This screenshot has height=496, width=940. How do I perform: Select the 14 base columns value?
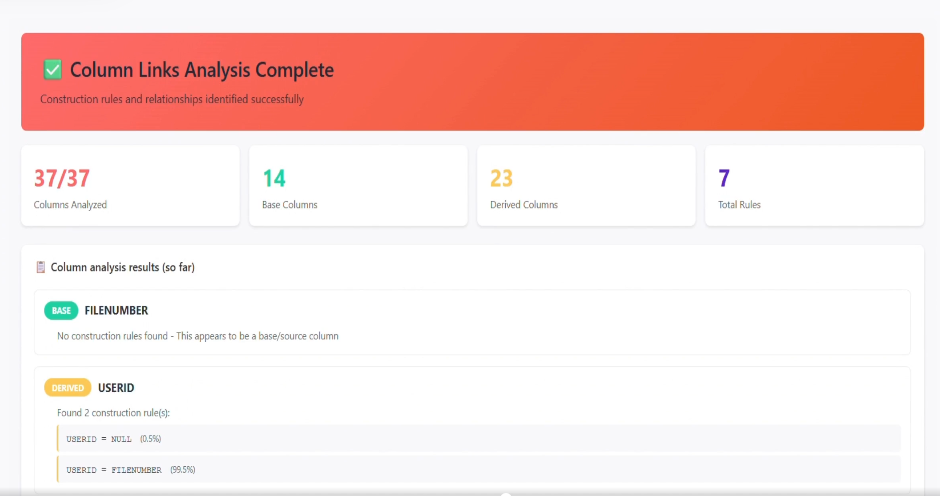tap(274, 178)
